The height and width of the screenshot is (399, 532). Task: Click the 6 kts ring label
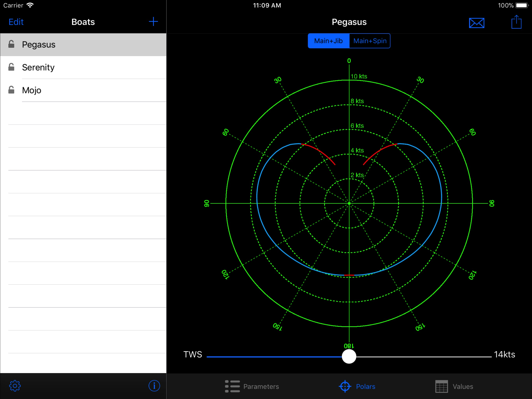click(357, 126)
